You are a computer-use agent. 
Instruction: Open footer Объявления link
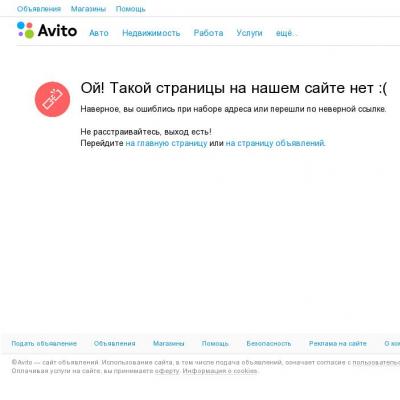pyautogui.click(x=114, y=343)
